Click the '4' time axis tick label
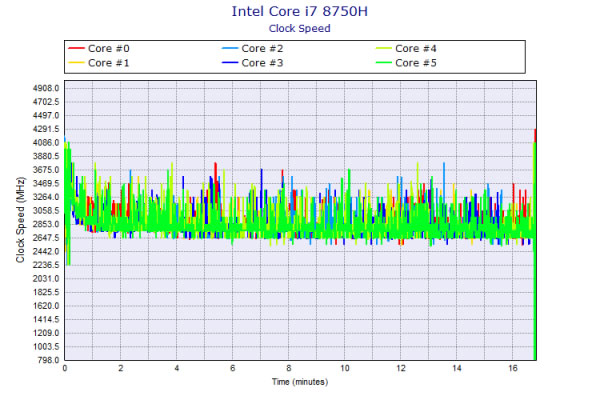This screenshot has width=600, height=400. (176, 368)
